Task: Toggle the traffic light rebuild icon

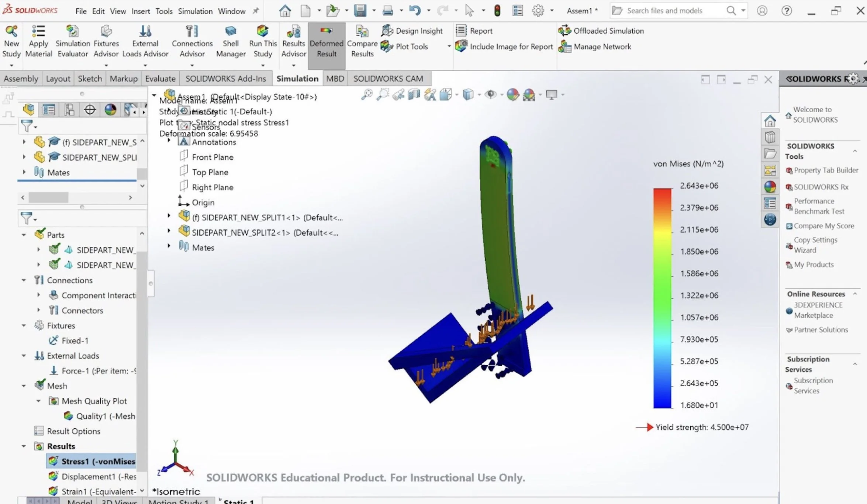Action: [497, 11]
